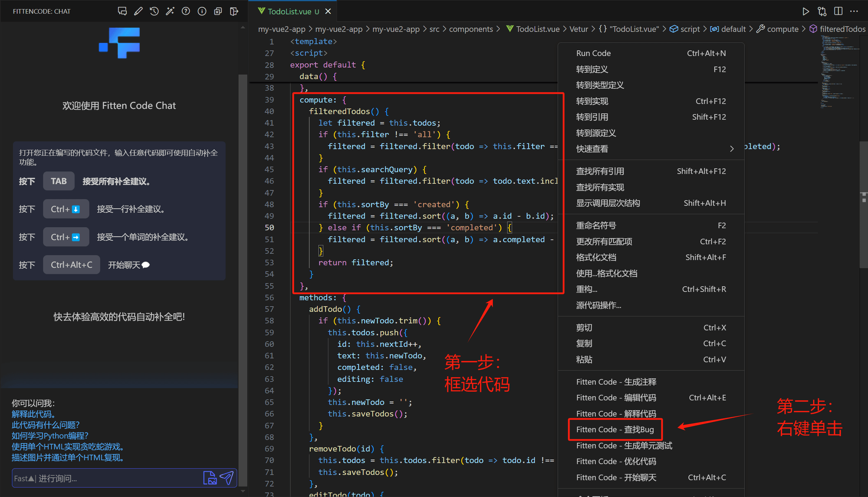Choose 更改所有匹配项 in the context menu
The height and width of the screenshot is (497, 868).
coord(651,242)
